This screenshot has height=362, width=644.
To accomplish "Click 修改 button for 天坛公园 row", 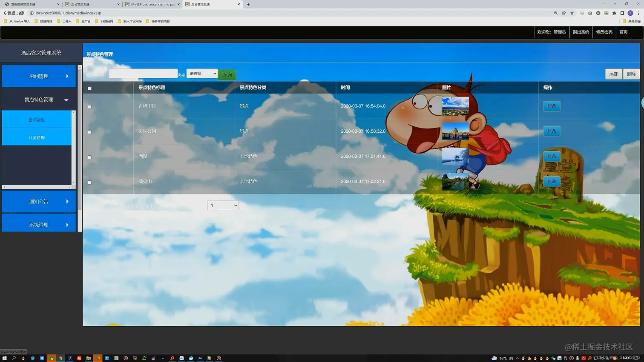I will tap(552, 131).
